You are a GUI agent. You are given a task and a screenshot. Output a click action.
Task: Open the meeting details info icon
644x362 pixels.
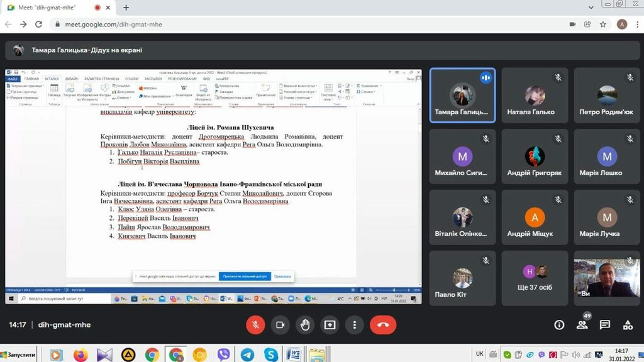click(x=559, y=325)
